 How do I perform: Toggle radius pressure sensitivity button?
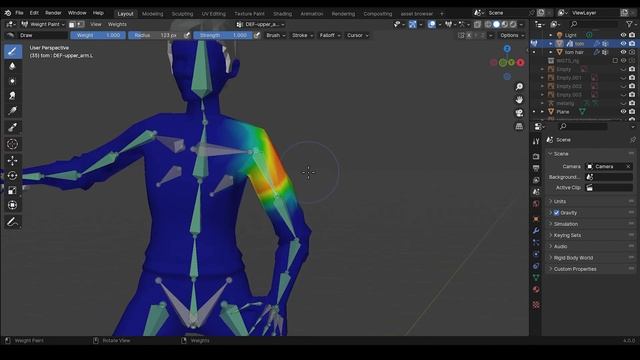(x=187, y=36)
